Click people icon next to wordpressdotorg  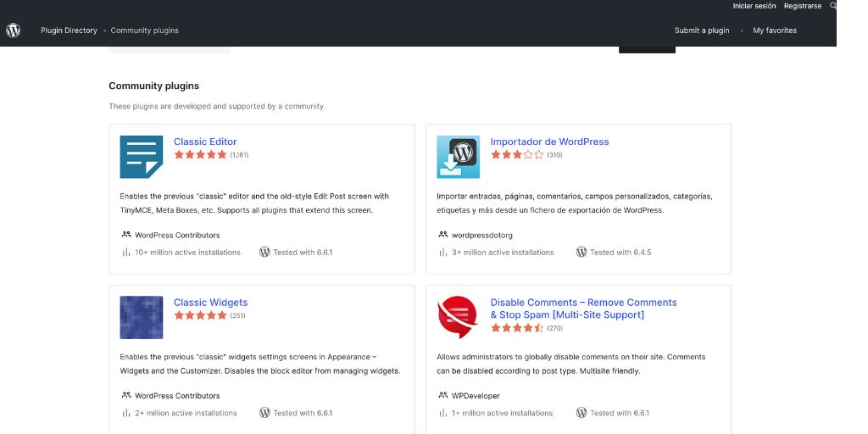pyautogui.click(x=442, y=235)
